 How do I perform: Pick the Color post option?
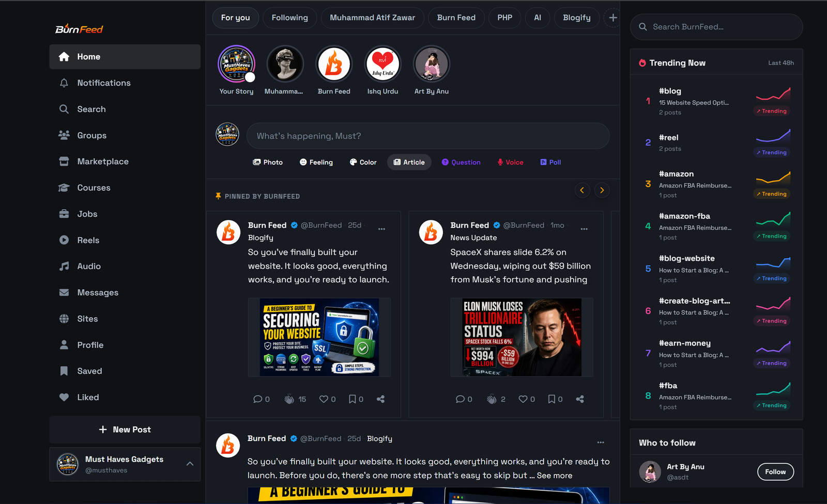tap(363, 162)
